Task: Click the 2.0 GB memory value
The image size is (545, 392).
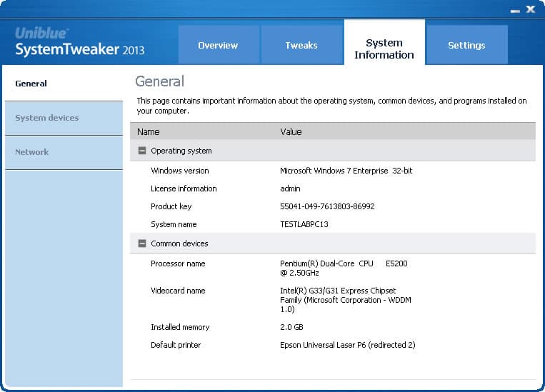Action: [x=291, y=327]
